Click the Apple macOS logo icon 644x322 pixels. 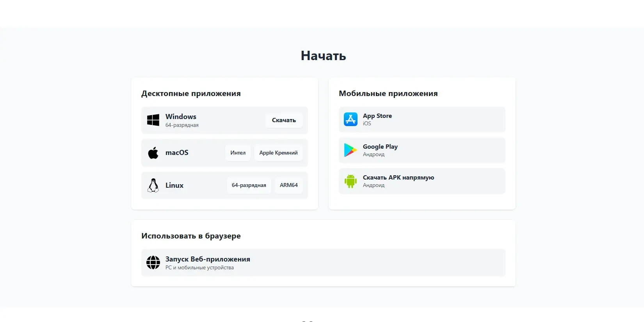[153, 153]
